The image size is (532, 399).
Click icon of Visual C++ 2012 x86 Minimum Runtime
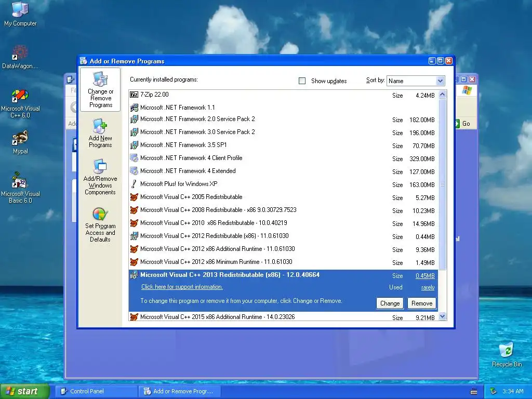[134, 262]
